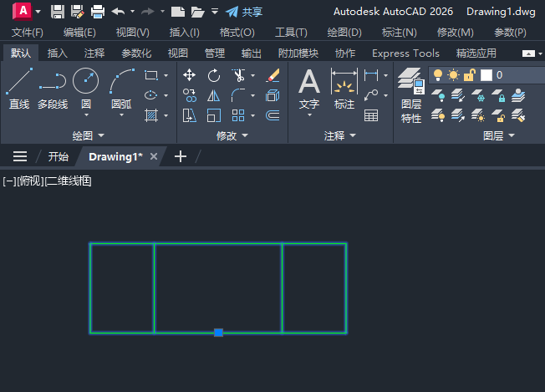This screenshot has height=392, width=545.
Task: Open Layer Properties (图层特性)
Action: click(410, 95)
